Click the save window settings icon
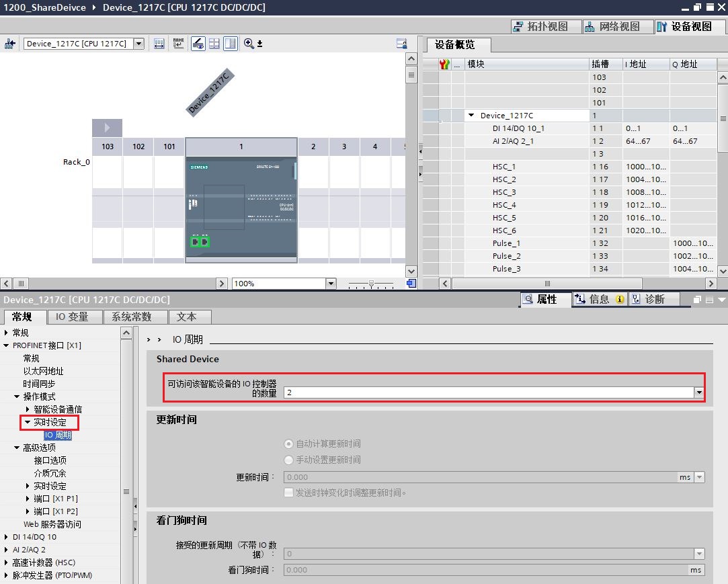The height and width of the screenshot is (584, 728). coord(401,44)
